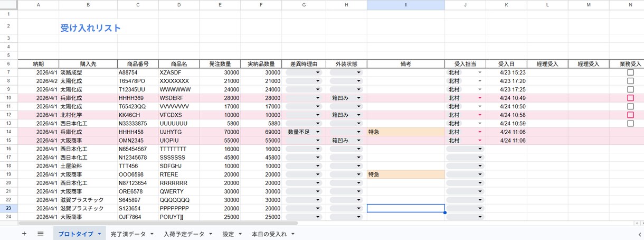Click date cell 2026/4/2

click(x=39, y=81)
